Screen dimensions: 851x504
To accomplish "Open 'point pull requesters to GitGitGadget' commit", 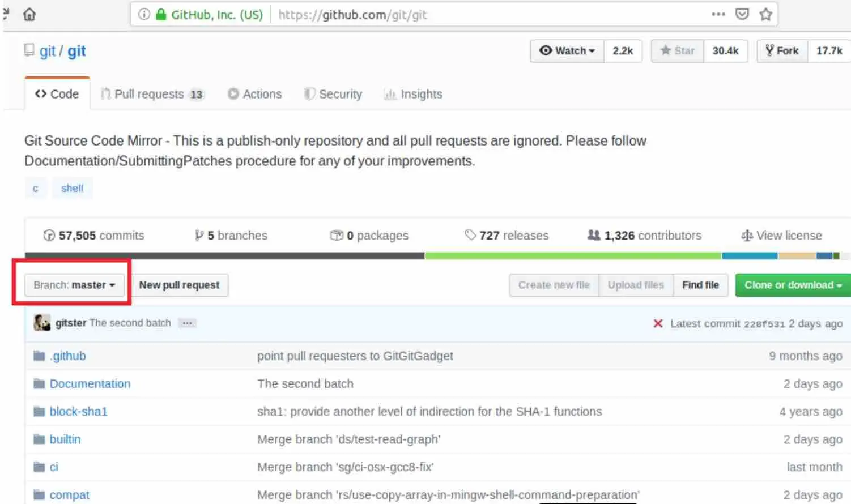I will pos(355,356).
